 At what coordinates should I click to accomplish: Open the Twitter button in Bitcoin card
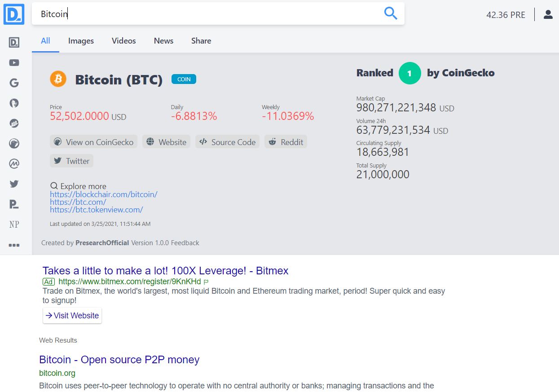[71, 161]
